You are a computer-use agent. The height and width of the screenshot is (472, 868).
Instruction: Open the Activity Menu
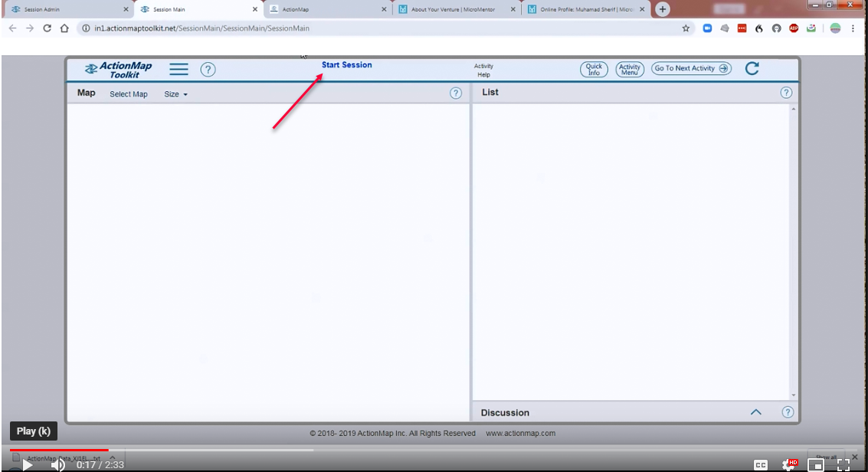click(x=630, y=69)
